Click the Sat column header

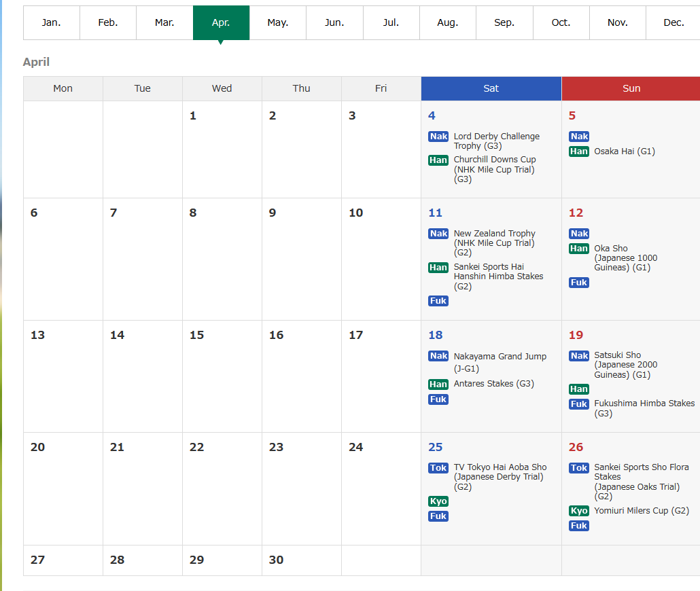pyautogui.click(x=491, y=88)
